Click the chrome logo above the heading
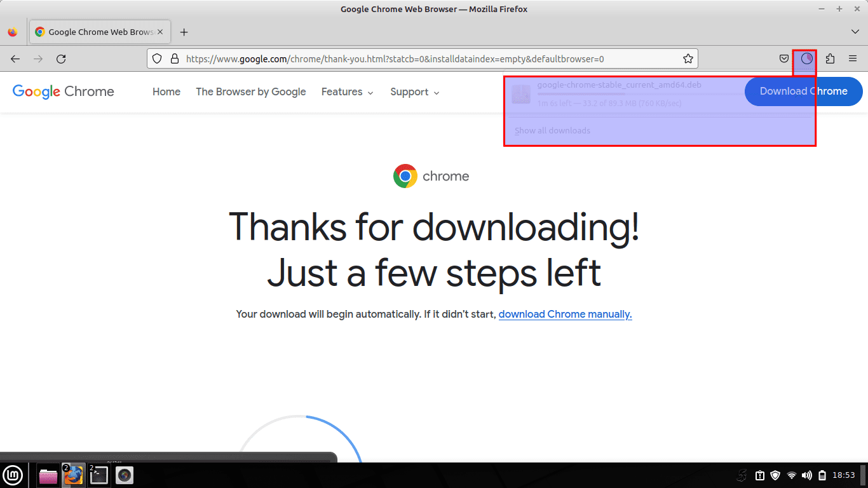The width and height of the screenshot is (868, 488). pos(431,176)
